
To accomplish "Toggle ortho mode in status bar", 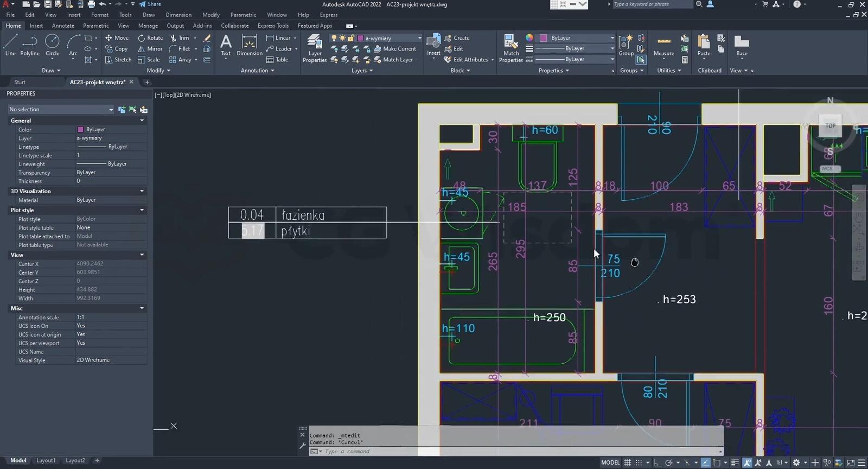I will (x=657, y=462).
